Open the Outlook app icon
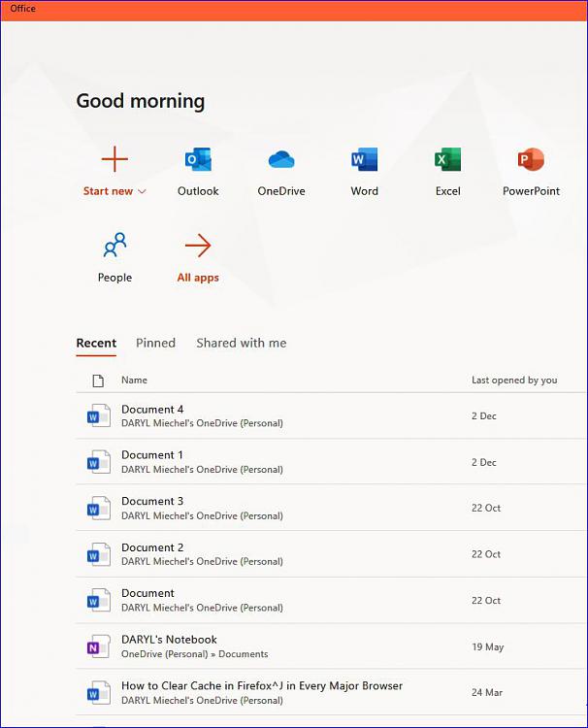 (x=198, y=160)
